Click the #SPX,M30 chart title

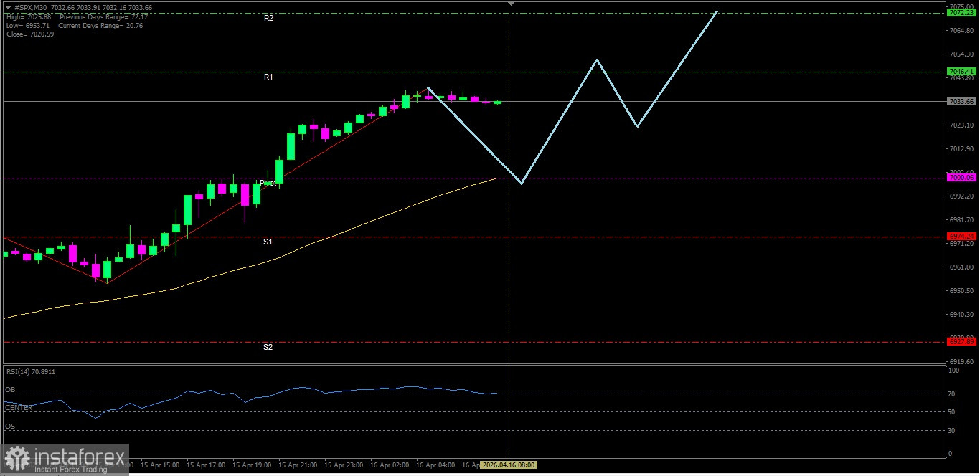[34, 7]
